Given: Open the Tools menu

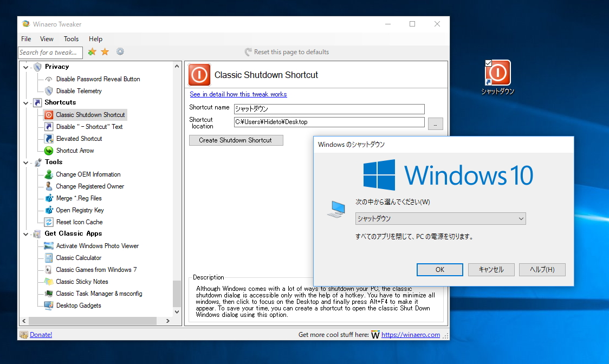Looking at the screenshot, I should [x=71, y=39].
